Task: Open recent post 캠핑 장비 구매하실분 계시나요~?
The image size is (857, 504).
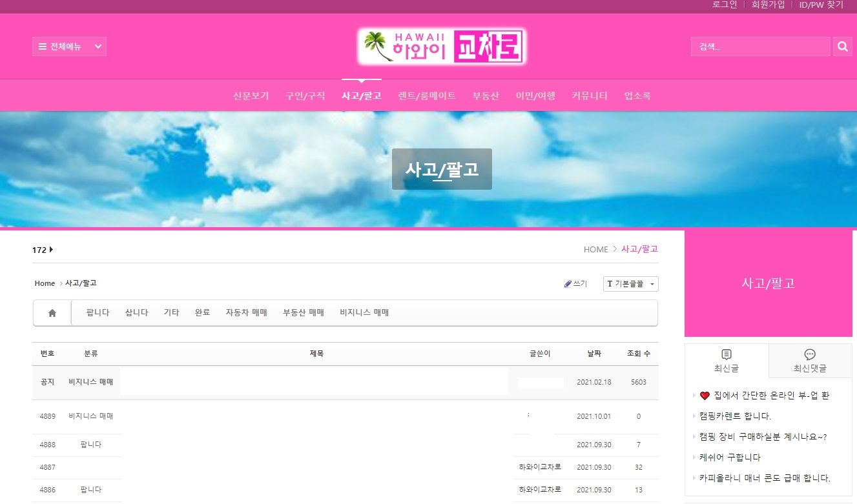Action: [x=763, y=437]
